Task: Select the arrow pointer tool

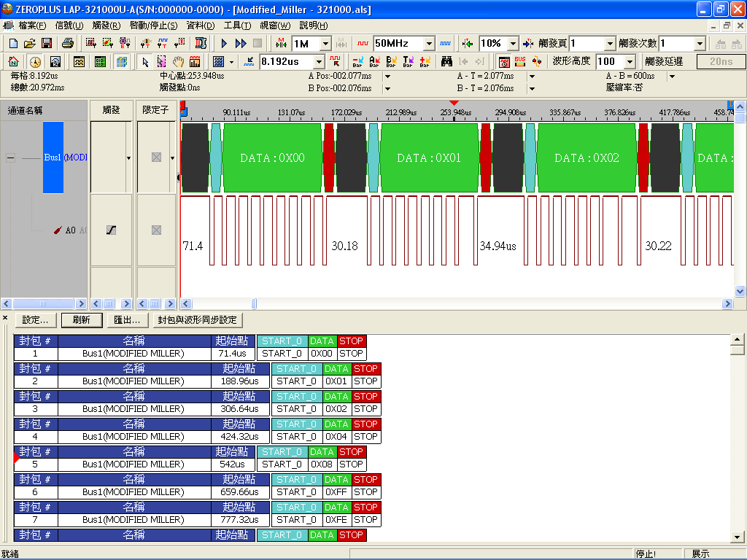Action: coord(145,61)
